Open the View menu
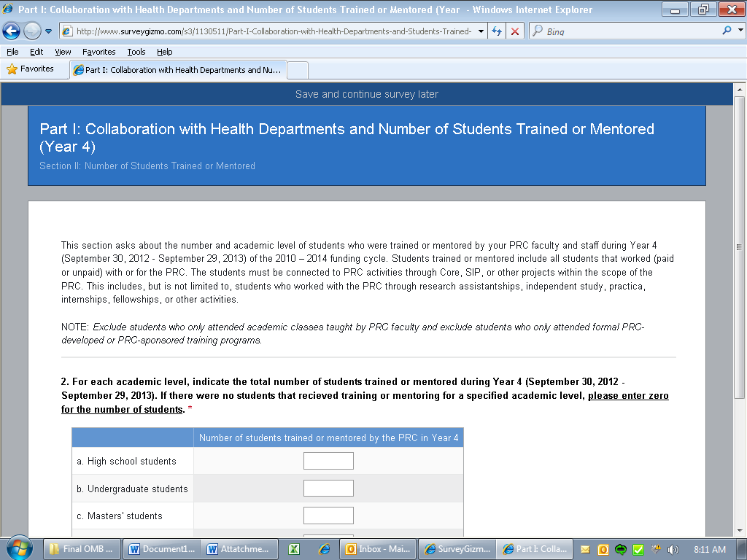This screenshot has width=747, height=560. coord(63,52)
